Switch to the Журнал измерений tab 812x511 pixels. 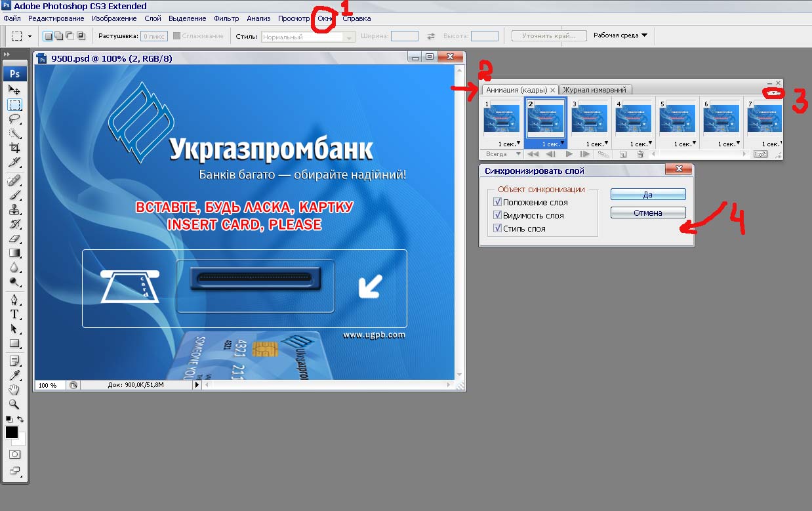coord(595,90)
